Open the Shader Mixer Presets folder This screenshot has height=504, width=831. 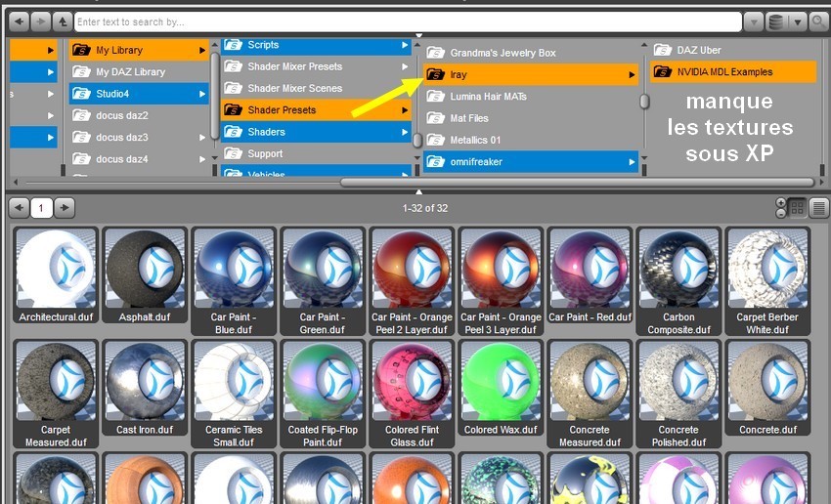[x=316, y=66]
